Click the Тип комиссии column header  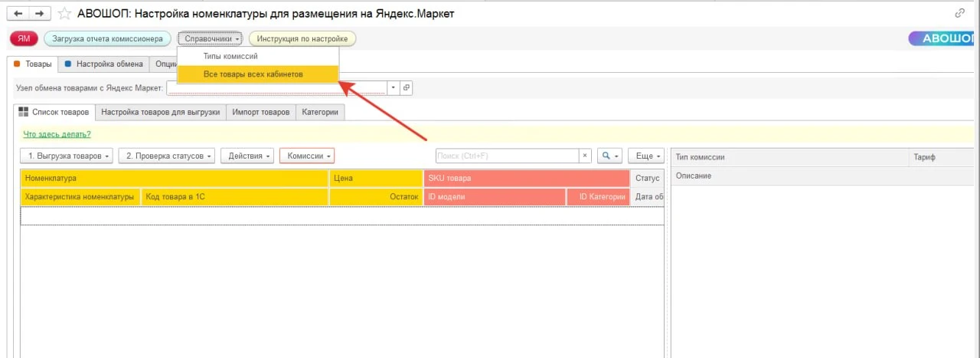789,157
